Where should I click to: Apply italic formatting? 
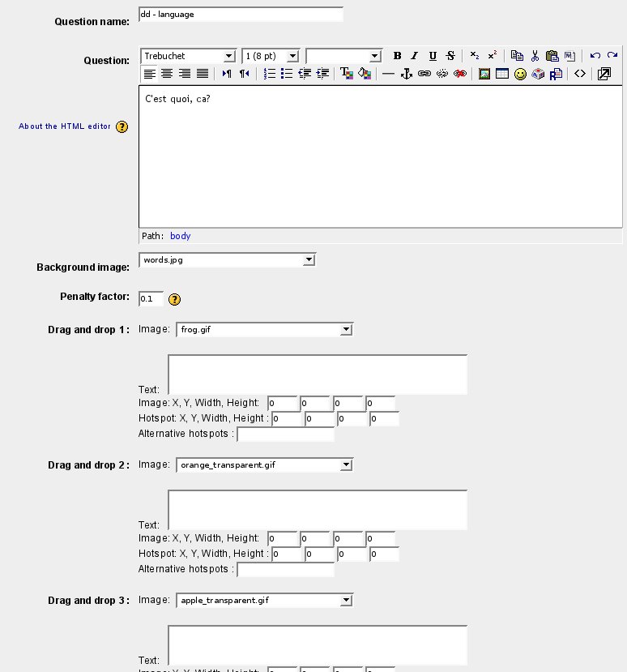coord(414,56)
